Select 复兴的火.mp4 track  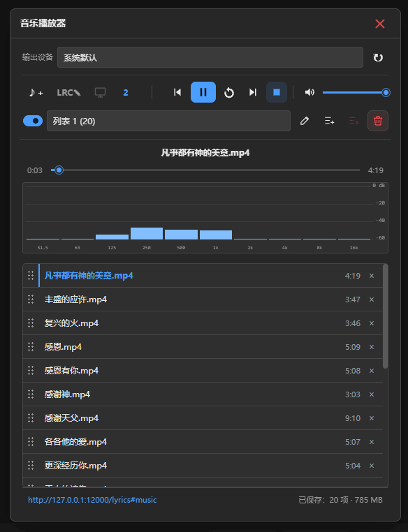pos(203,323)
